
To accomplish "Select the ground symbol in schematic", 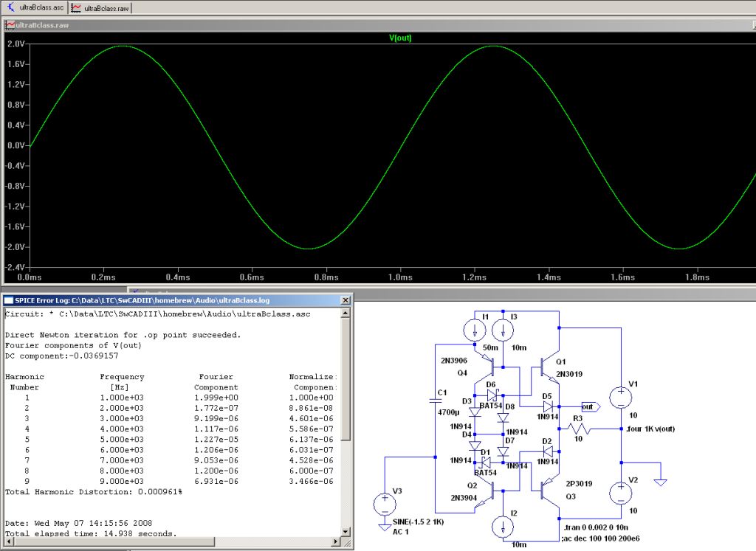I will (660, 481).
